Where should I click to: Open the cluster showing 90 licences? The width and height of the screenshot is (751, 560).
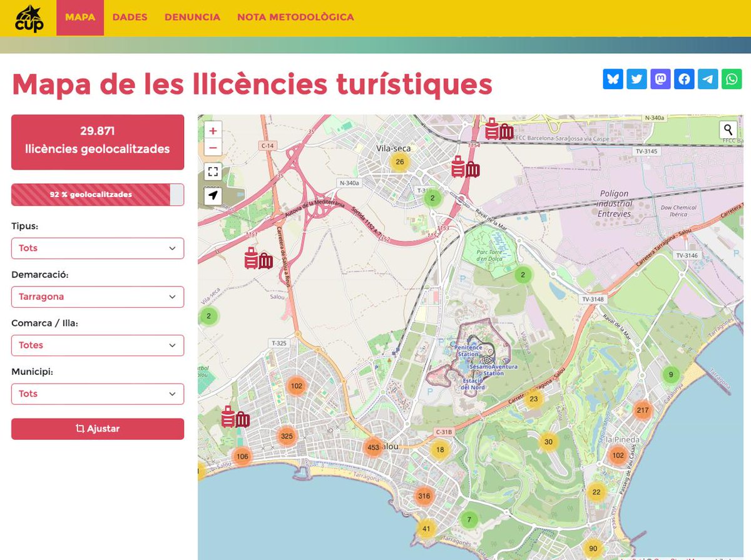[x=593, y=549]
